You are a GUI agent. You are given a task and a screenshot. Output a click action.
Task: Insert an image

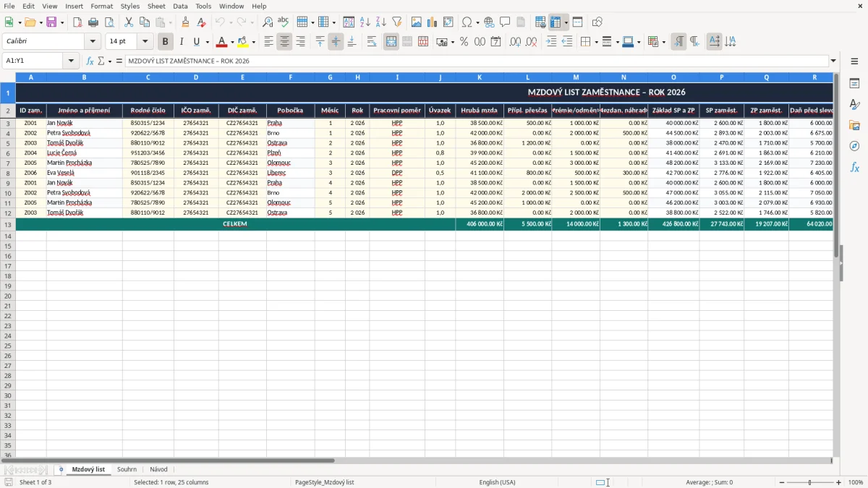coord(417,22)
